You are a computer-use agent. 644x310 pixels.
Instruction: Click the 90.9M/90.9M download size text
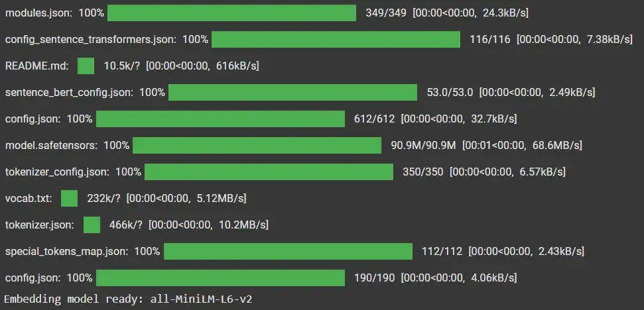(x=423, y=146)
